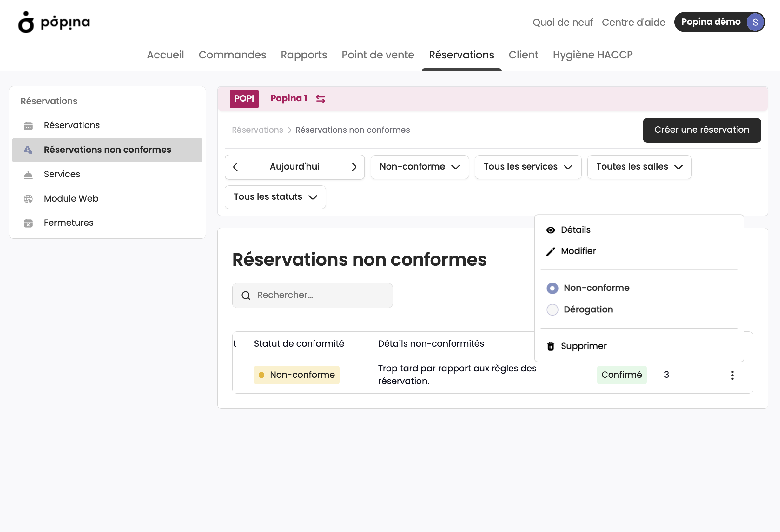Screen dimensions: 780x532
Task: Click Créer une réservation button
Action: tap(702, 130)
